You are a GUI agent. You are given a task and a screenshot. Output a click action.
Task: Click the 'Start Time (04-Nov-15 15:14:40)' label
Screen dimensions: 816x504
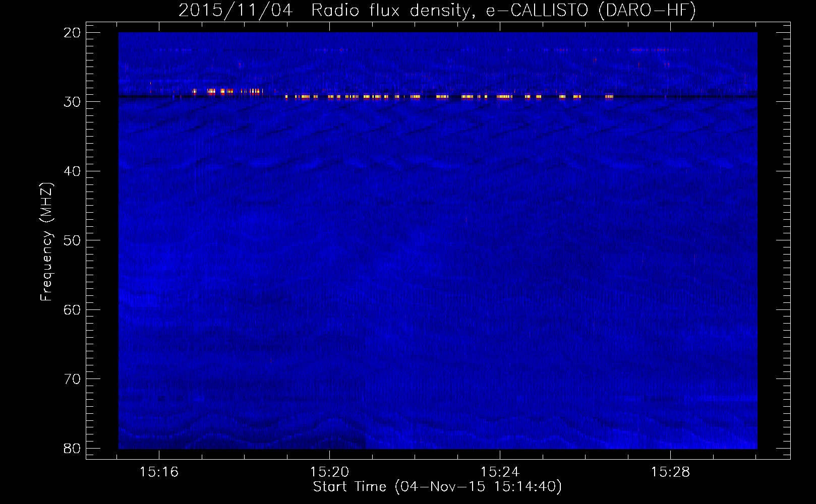pos(437,487)
